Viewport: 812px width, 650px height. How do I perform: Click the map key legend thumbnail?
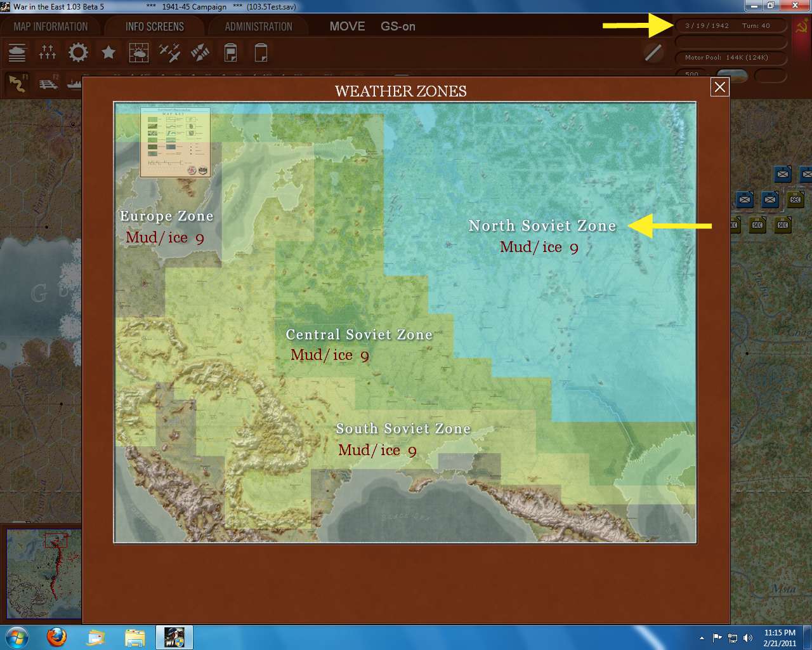pyautogui.click(x=175, y=142)
